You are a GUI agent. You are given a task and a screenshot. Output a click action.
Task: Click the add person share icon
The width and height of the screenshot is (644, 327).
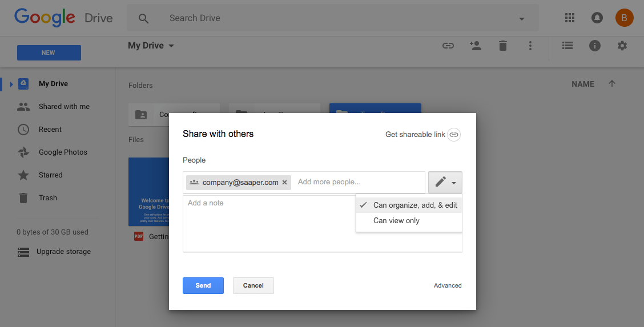(475, 46)
